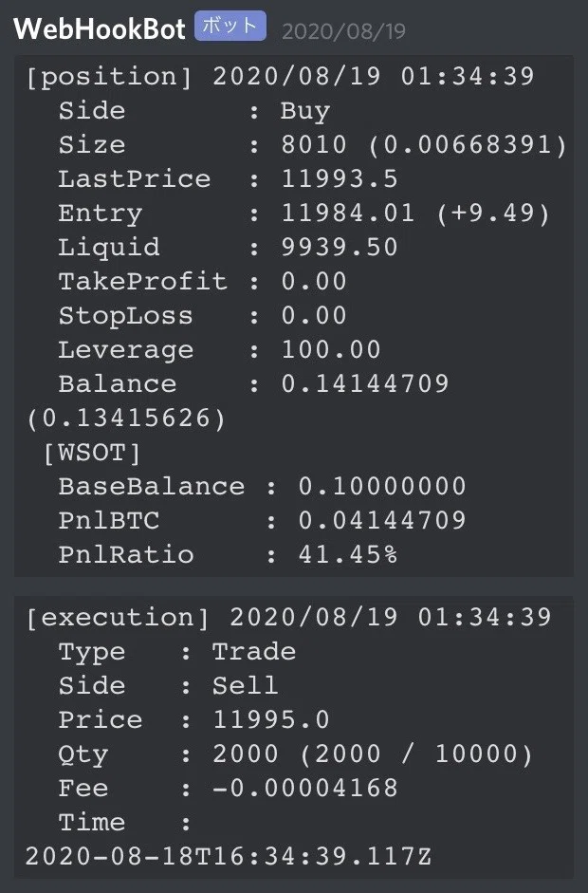The height and width of the screenshot is (893, 588).
Task: Click the PnlRatio label
Action: pos(126,555)
